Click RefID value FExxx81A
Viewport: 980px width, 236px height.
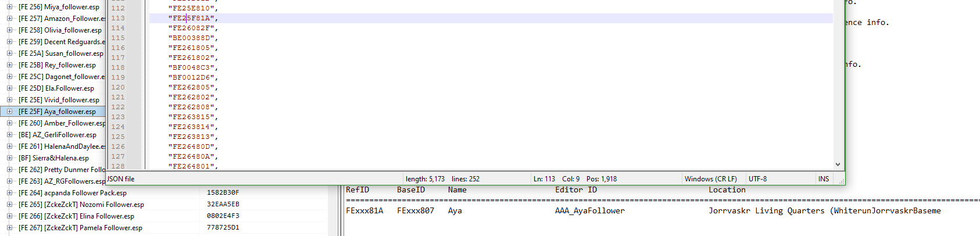point(364,210)
